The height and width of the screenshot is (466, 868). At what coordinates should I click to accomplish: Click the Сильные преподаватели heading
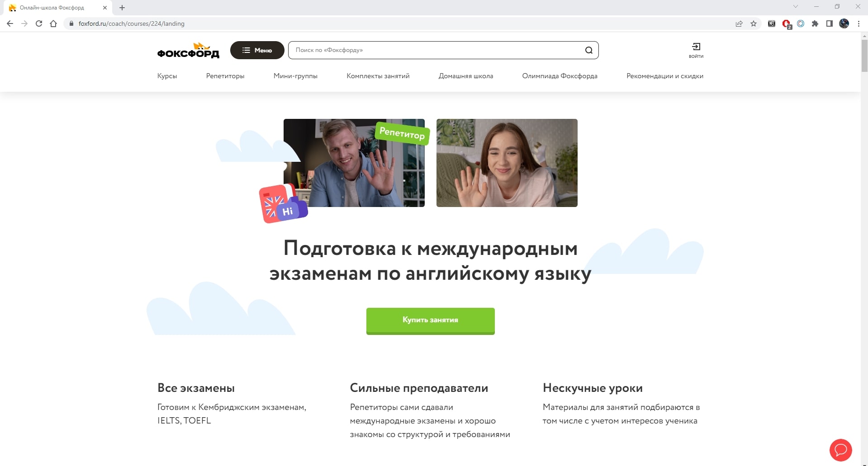[419, 388]
